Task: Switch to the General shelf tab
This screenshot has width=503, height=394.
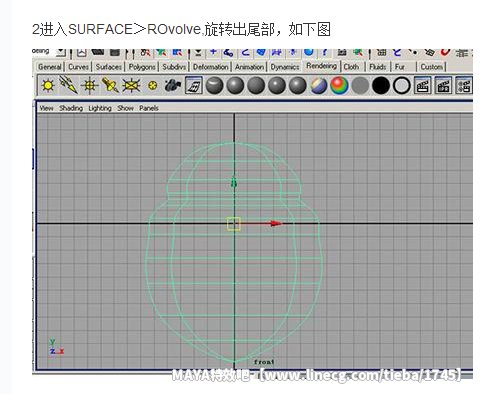Action: (50, 67)
